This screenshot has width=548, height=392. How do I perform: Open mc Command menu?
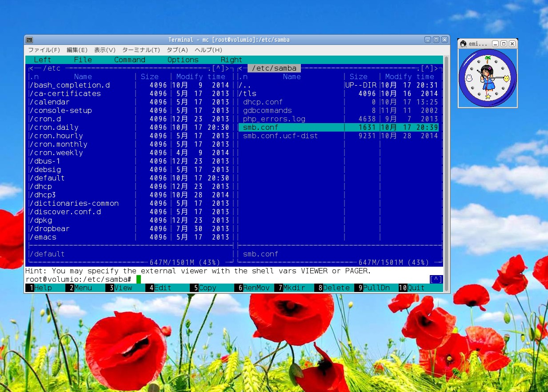[129, 60]
